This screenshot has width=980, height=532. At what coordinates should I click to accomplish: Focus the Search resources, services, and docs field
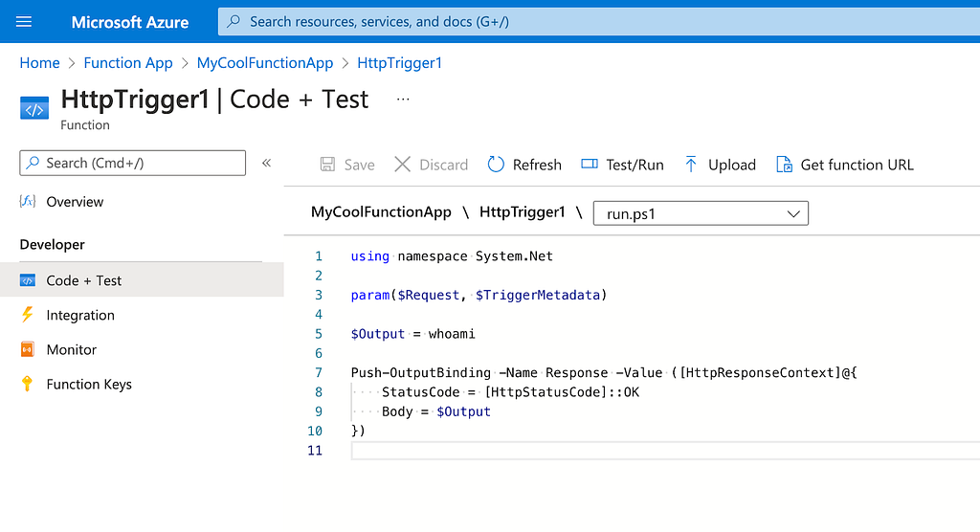coord(599,21)
